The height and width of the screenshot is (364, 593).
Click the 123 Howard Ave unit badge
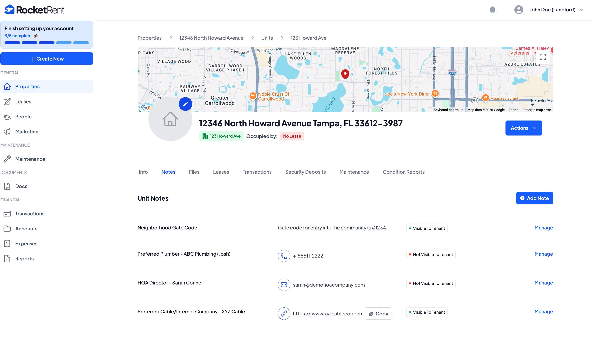click(221, 136)
